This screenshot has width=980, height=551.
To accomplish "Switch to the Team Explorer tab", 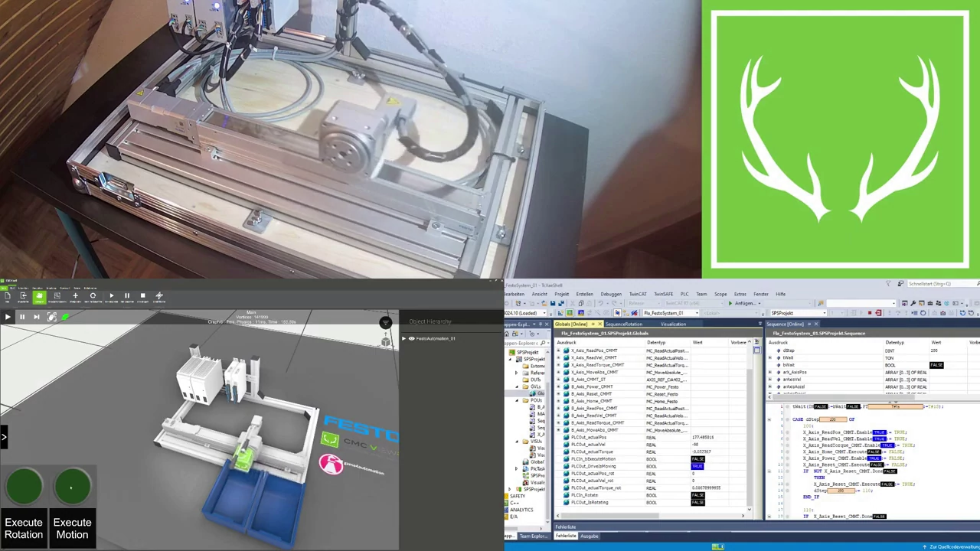I will click(x=534, y=536).
